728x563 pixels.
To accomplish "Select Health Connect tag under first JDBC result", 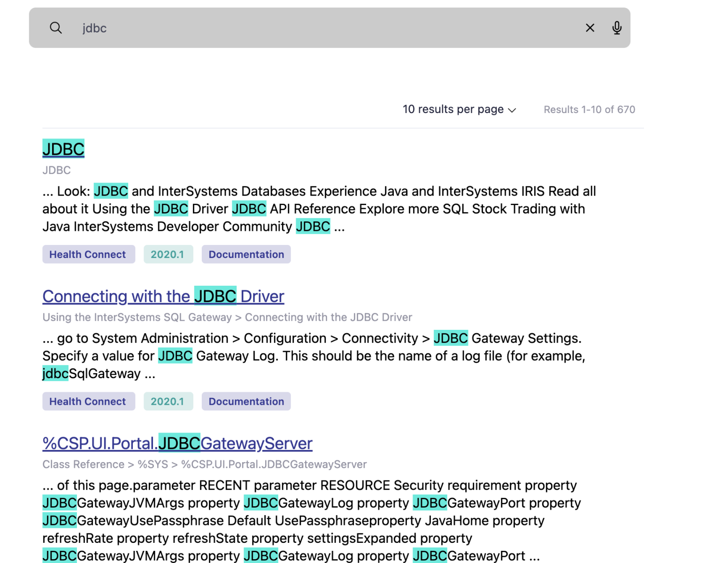I will point(88,254).
